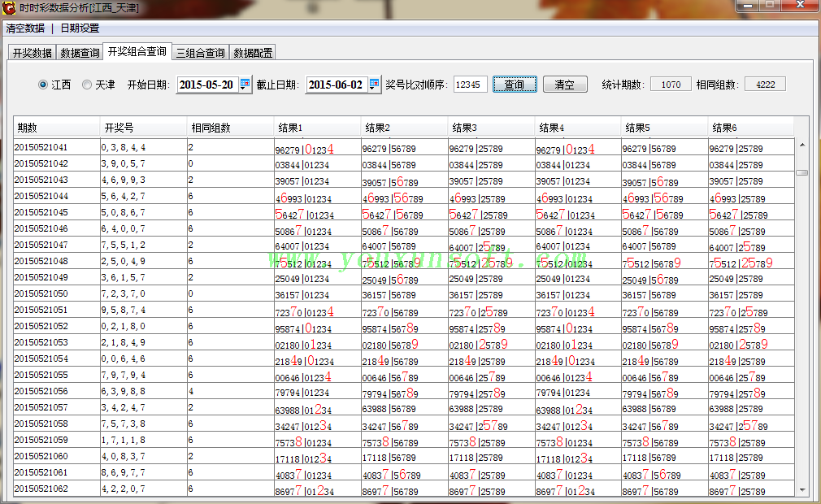Switch to the 开奖组合查询 tab
The image size is (821, 504).
pos(137,51)
